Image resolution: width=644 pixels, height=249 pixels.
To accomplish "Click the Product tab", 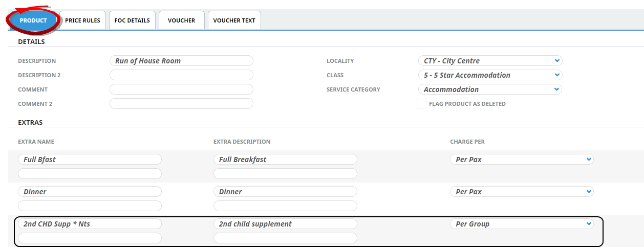I will [x=33, y=20].
